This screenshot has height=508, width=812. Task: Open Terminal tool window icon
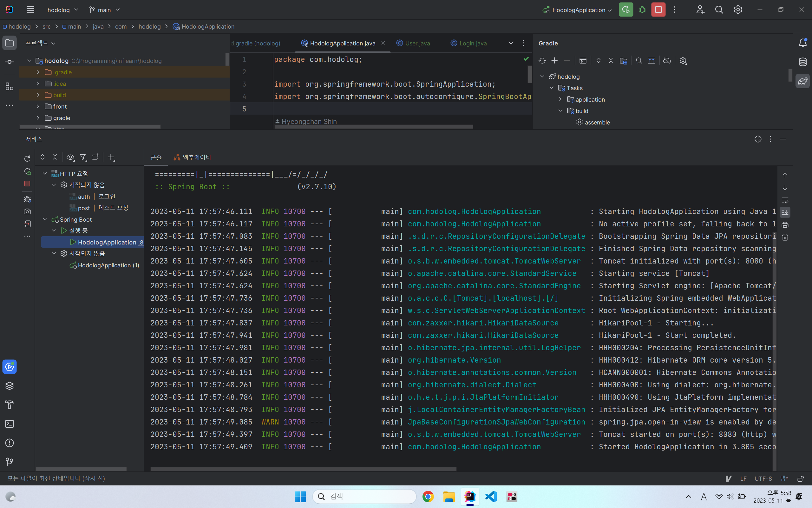(x=10, y=424)
